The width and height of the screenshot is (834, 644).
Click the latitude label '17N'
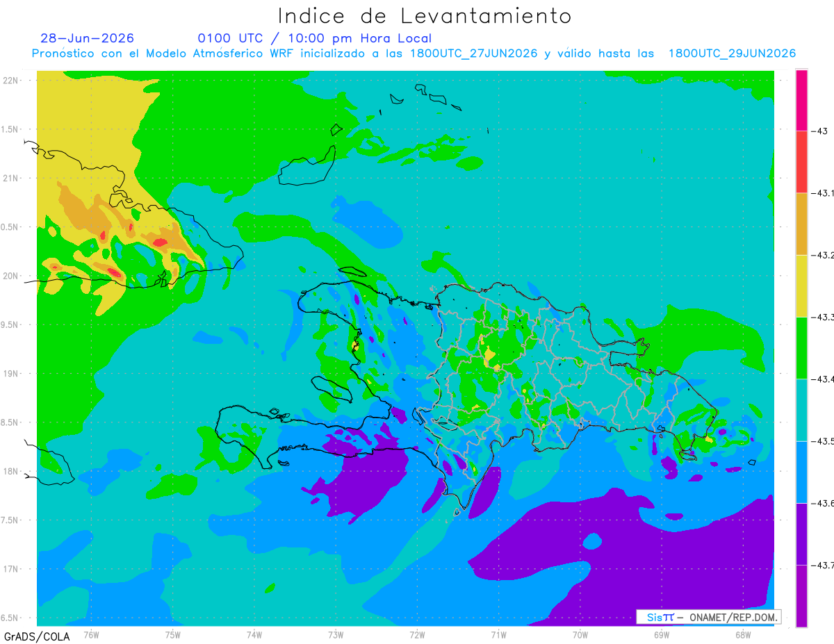10,569
